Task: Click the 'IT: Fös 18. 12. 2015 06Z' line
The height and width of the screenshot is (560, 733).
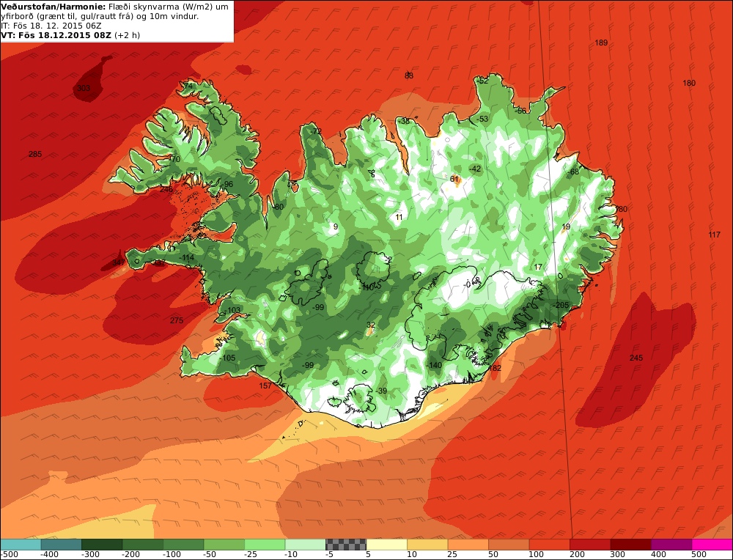Action: (51, 26)
